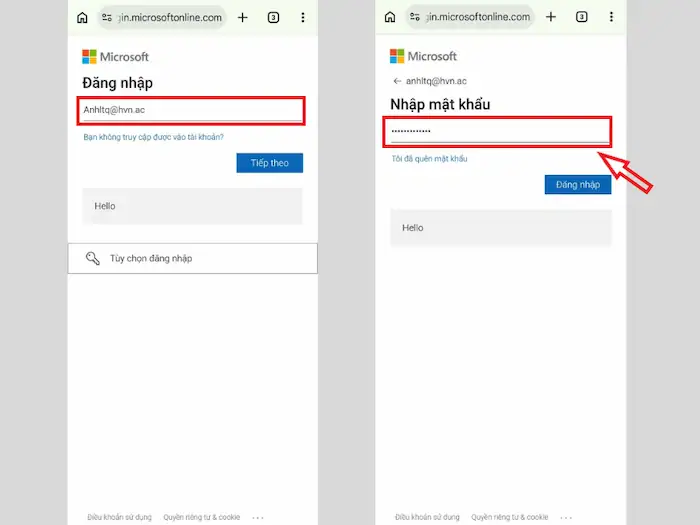Click the key icon for sign-in options
The width and height of the screenshot is (700, 525).
click(x=93, y=258)
